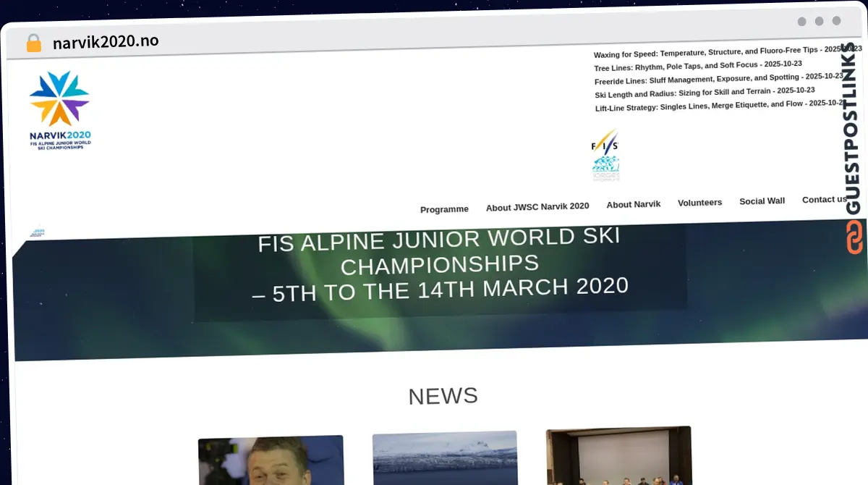This screenshot has height=485, width=868.
Task: Click the Volunteers navigation item
Action: [699, 202]
